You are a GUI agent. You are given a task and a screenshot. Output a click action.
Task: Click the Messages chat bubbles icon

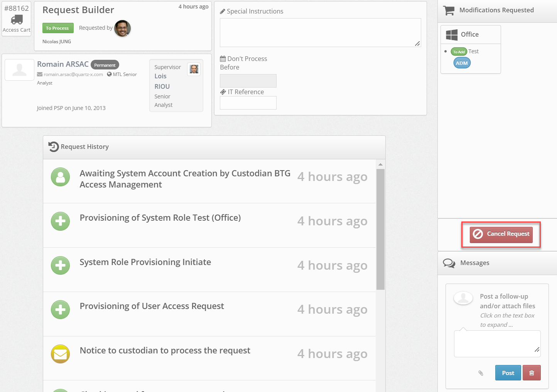449,263
